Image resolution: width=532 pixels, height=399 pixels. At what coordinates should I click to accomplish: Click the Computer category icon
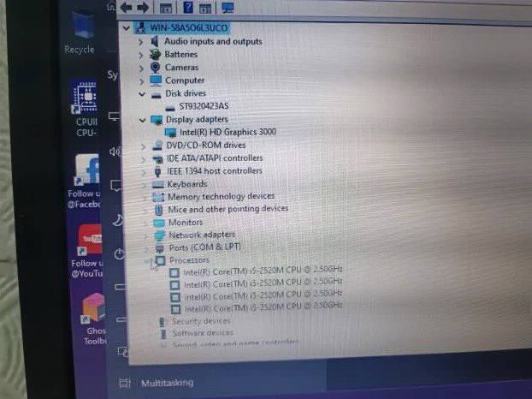coord(156,80)
